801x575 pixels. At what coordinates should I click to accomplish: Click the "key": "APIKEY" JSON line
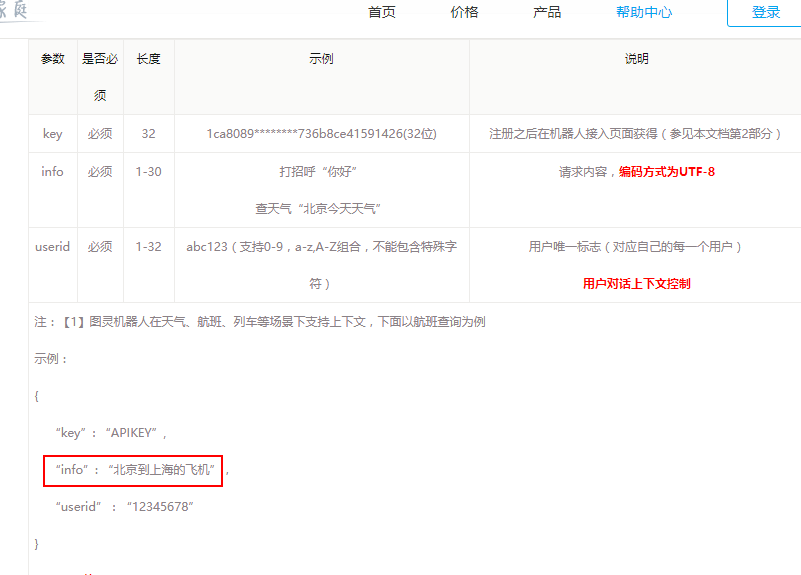click(x=111, y=433)
